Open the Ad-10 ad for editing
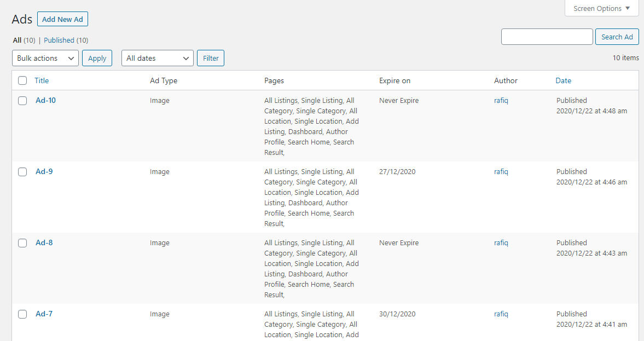The image size is (644, 341). point(45,101)
